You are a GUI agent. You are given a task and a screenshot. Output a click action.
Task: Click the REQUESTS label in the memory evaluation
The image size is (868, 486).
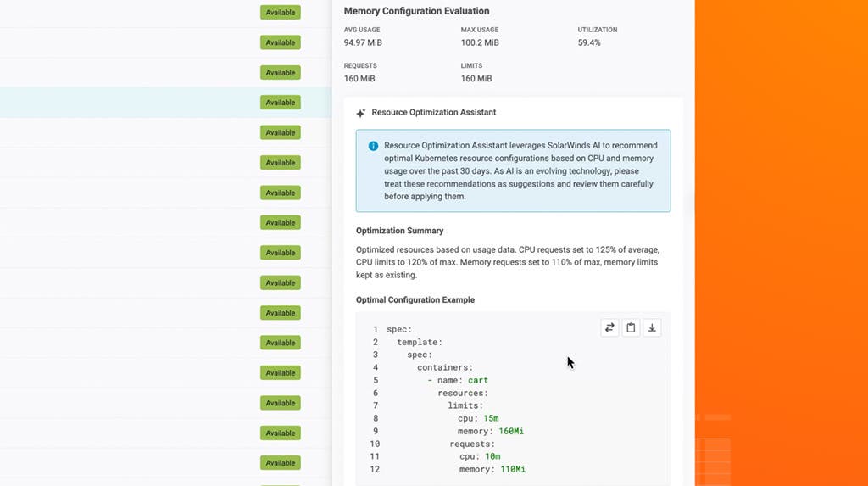(360, 65)
